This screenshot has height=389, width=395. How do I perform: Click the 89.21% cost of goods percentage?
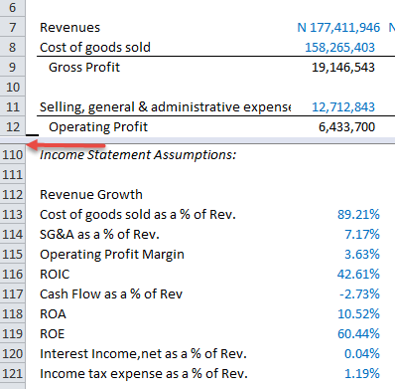(358, 214)
